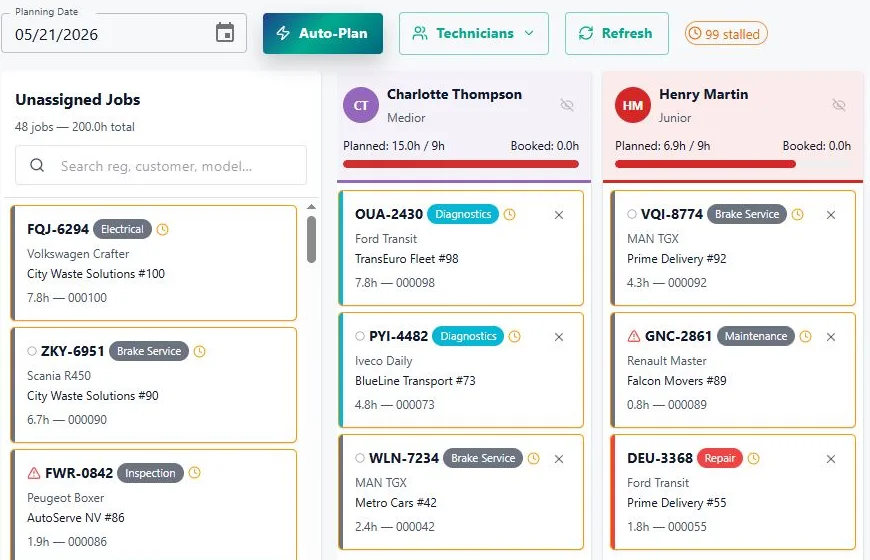
Task: Remove job WLN-7234 from Charlotte
Action: coord(559,459)
